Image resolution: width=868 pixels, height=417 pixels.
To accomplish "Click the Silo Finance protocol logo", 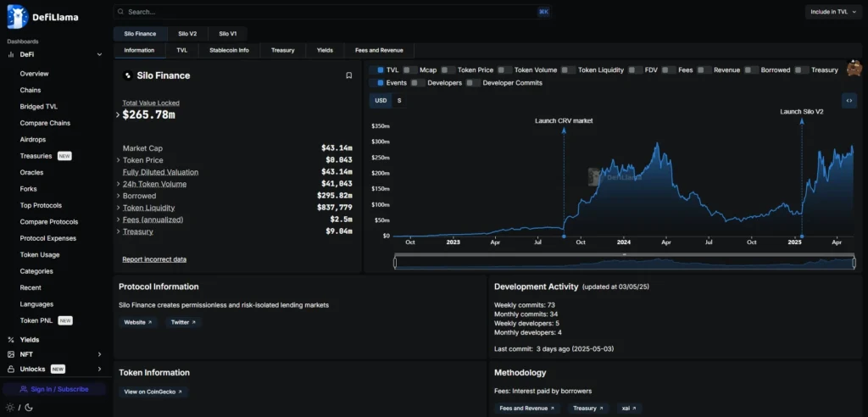I will tap(127, 75).
